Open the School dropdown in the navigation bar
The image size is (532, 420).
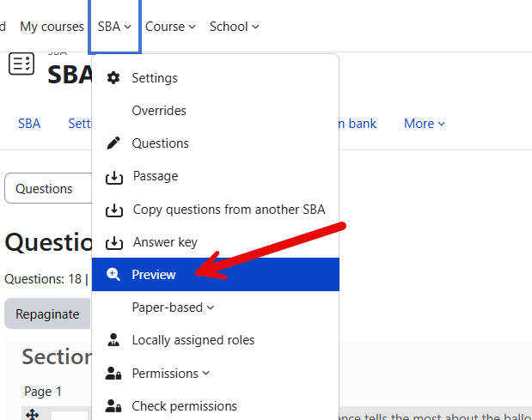234,27
